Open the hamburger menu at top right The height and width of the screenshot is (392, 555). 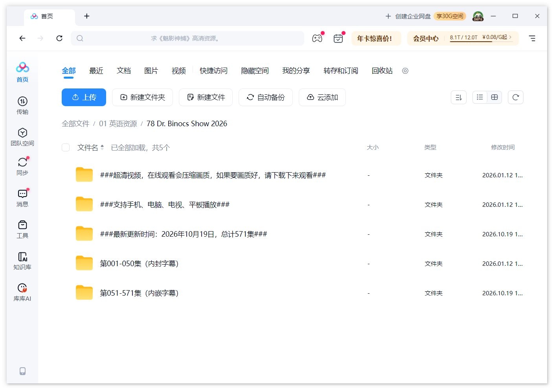[532, 38]
